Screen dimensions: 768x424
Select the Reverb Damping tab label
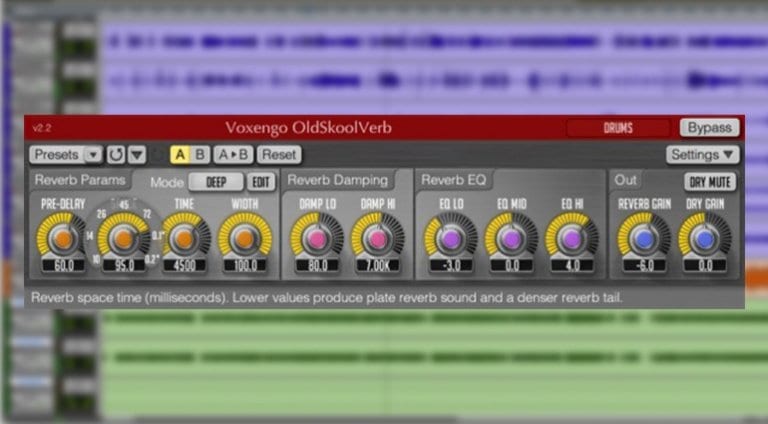(x=337, y=180)
